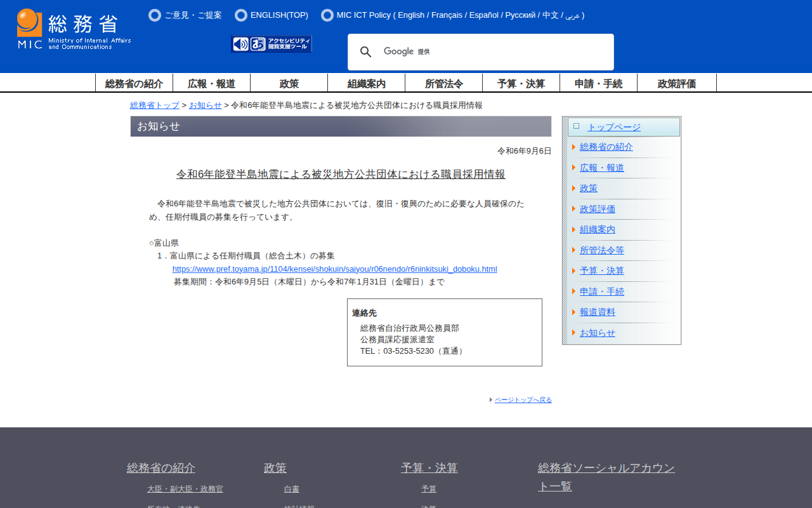Open the 予算・決算 top navigation item
Viewport: 812px width, 508px height.
(x=521, y=83)
